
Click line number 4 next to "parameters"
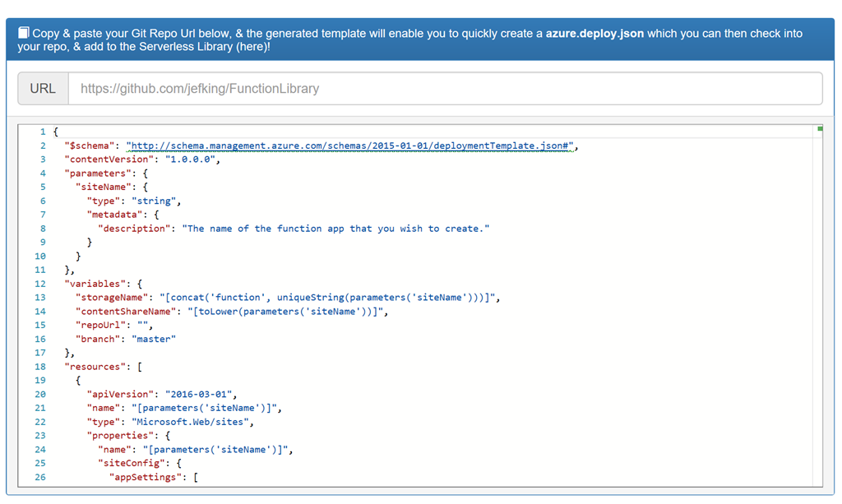pyautogui.click(x=42, y=173)
